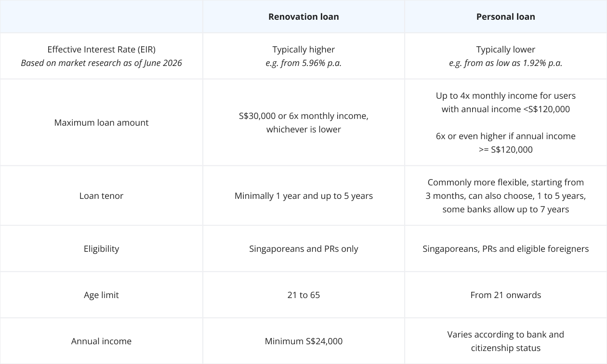This screenshot has width=607, height=364.
Task: Select the Age limit row label
Action: [x=101, y=295]
